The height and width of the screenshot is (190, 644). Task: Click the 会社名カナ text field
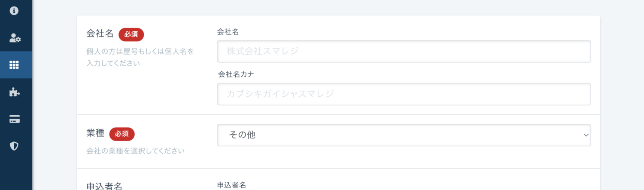pos(404,94)
